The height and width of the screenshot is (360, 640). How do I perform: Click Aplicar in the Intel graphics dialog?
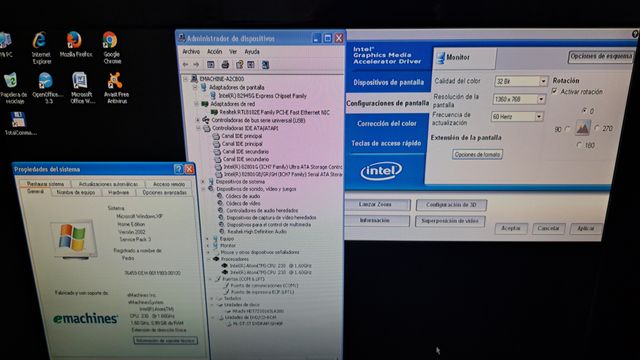tap(585, 229)
